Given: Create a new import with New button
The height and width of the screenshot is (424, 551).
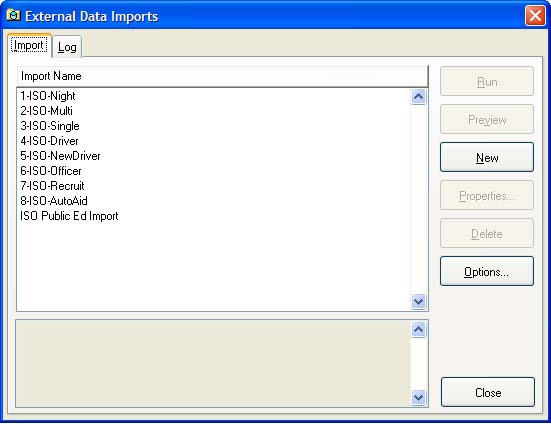Looking at the screenshot, I should 487,157.
